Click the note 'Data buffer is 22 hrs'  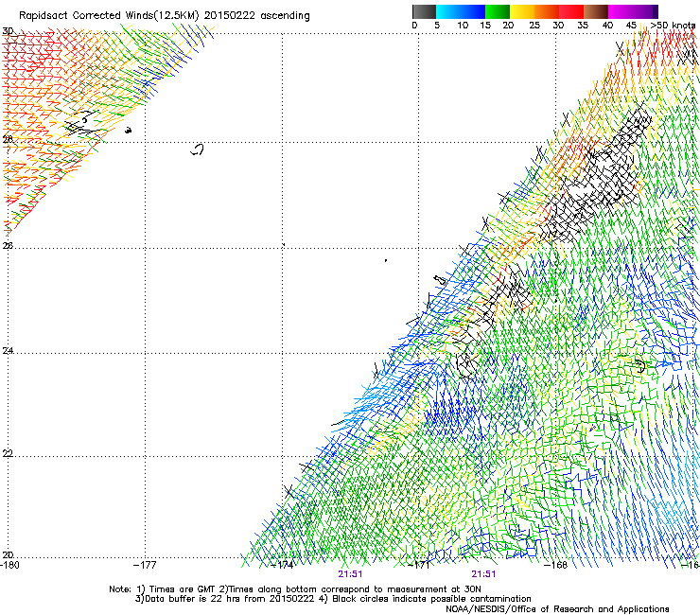[x=190, y=599]
